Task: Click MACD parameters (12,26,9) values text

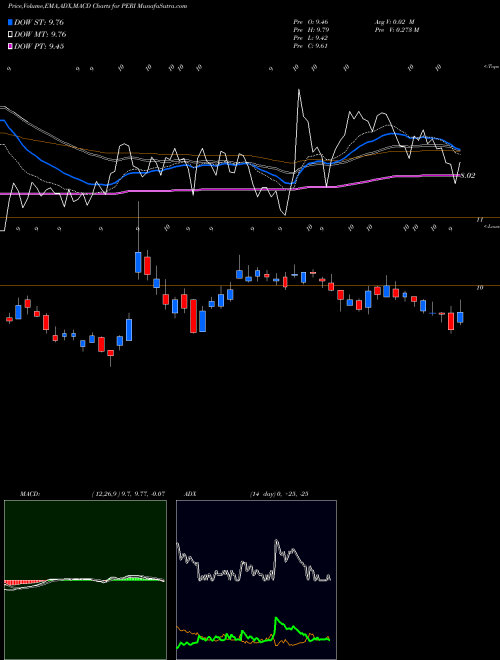Action: coord(128,494)
